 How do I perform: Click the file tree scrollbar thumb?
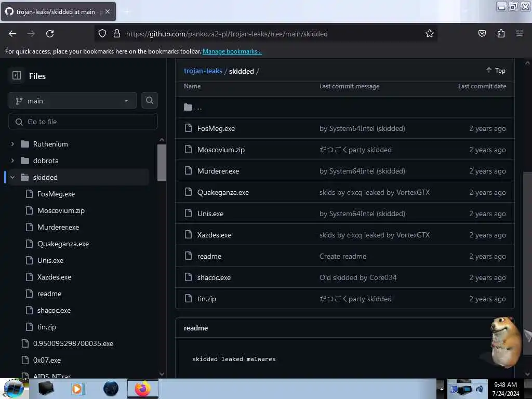pos(162,163)
